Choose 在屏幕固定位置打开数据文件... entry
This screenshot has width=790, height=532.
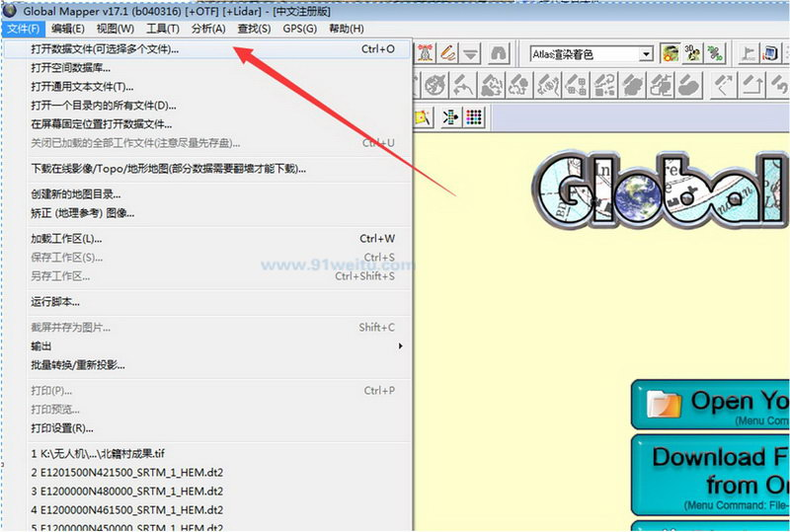pyautogui.click(x=207, y=124)
